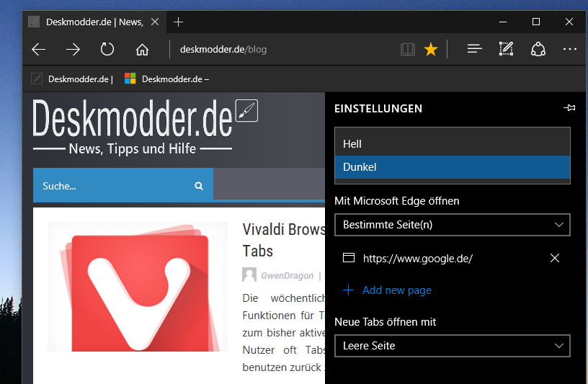This screenshot has width=588, height=384.
Task: Close the Deskmodder.de tab
Action: (155, 22)
